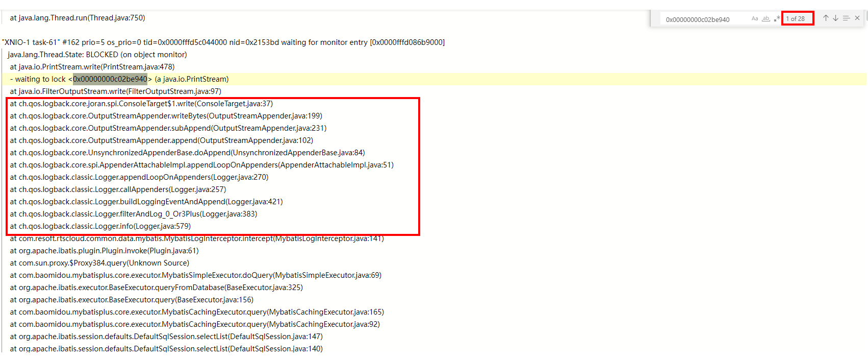
Task: Click the highlighted 0x00000000c02be940 match in text
Action: [x=110, y=79]
